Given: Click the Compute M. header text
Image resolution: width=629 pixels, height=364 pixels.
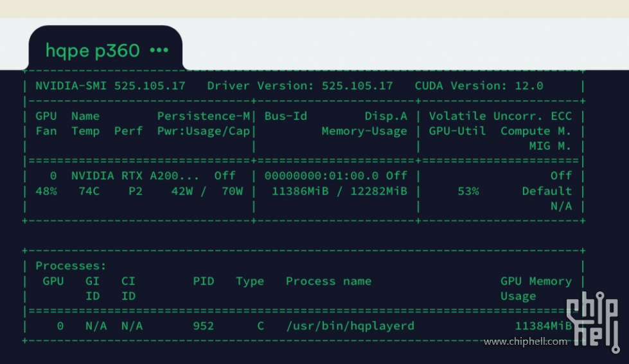Looking at the screenshot, I should tap(536, 131).
